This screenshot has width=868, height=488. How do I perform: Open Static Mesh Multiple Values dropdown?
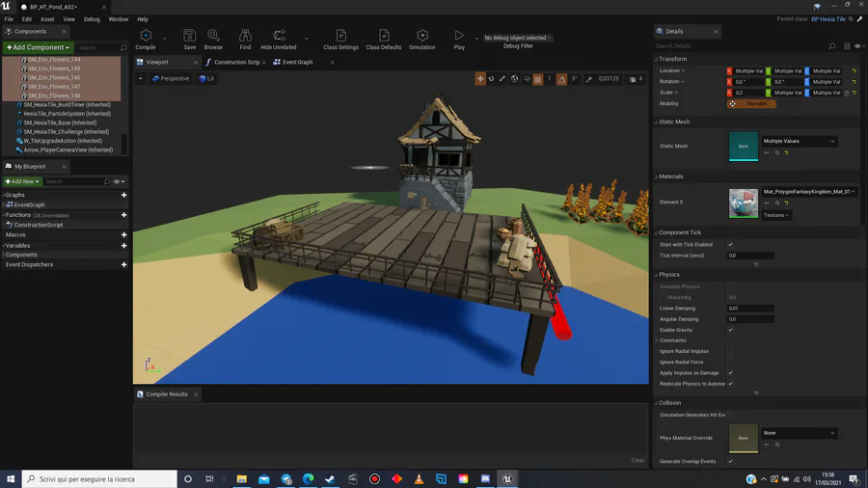click(x=799, y=141)
